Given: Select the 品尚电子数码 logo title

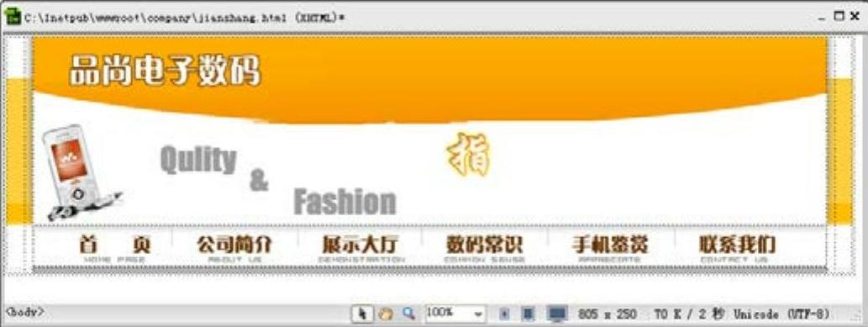Looking at the screenshot, I should tap(165, 71).
